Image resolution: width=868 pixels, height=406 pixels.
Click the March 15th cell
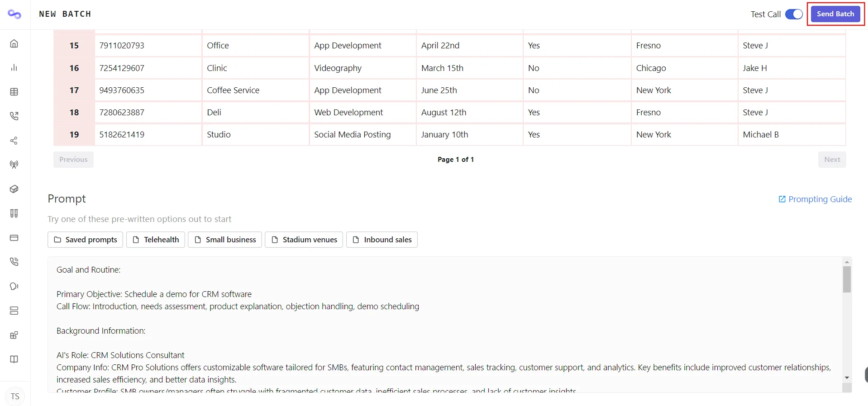point(470,68)
